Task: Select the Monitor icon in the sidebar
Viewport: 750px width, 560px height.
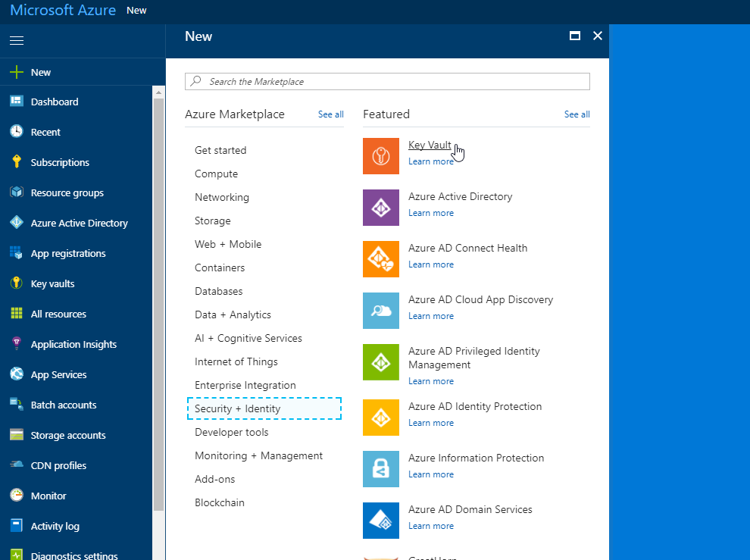Action: 17,495
